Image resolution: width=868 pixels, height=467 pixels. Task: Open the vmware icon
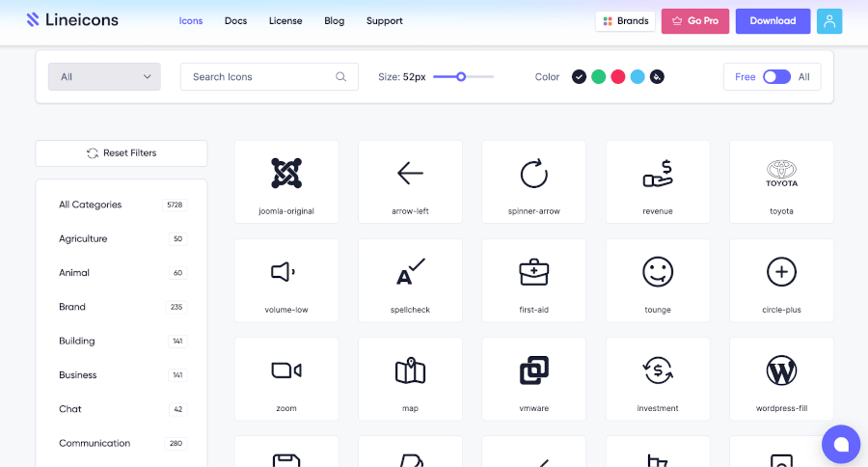(x=533, y=379)
